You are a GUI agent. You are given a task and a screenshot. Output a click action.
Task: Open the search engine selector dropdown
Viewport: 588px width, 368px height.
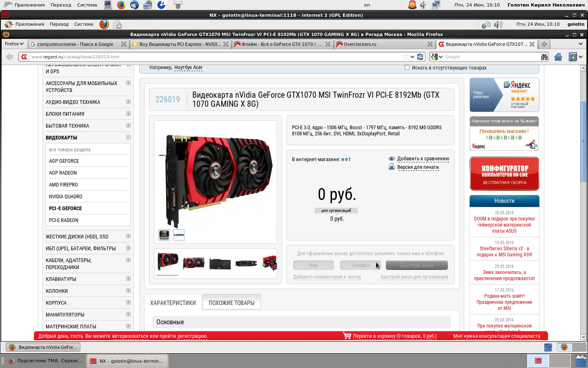pos(437,57)
